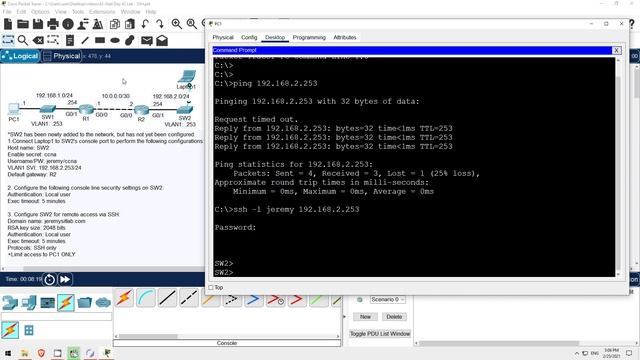Open the network information icon
This screenshot has height=360, width=640.
(x=68, y=24)
